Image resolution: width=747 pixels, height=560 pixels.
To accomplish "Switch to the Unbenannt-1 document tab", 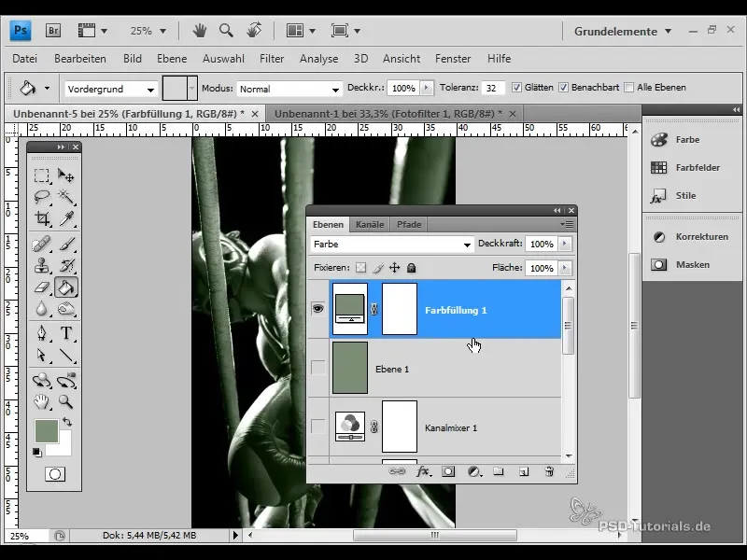I will point(388,114).
